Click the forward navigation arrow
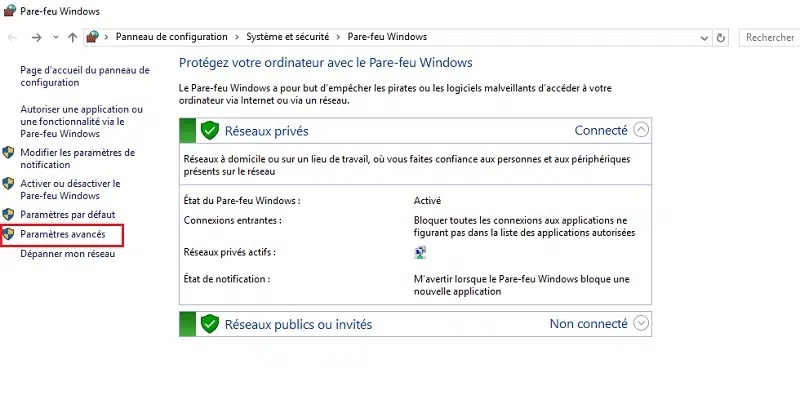 pyautogui.click(x=36, y=37)
